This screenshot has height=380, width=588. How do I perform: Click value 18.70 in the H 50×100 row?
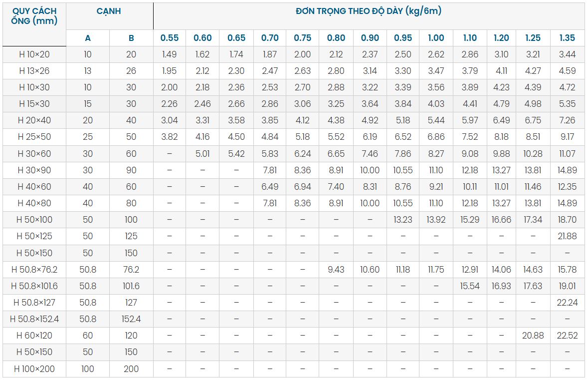pos(567,220)
